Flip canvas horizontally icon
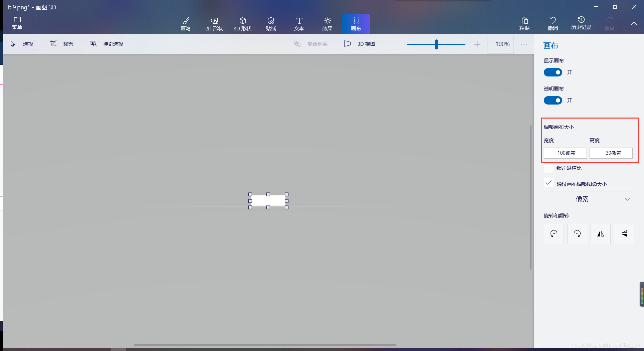 coord(601,234)
